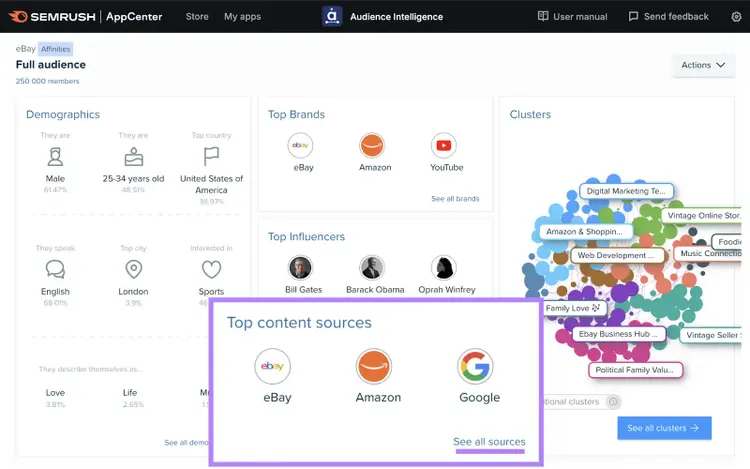
Task: Click the 250 000 members text
Action: coord(47,81)
